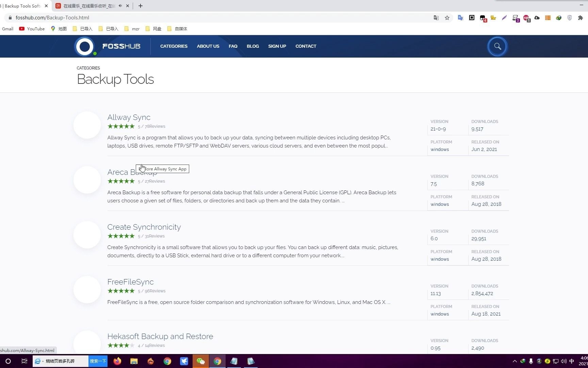Click the cloud download extension icon
The image size is (588, 368).
point(537,18)
